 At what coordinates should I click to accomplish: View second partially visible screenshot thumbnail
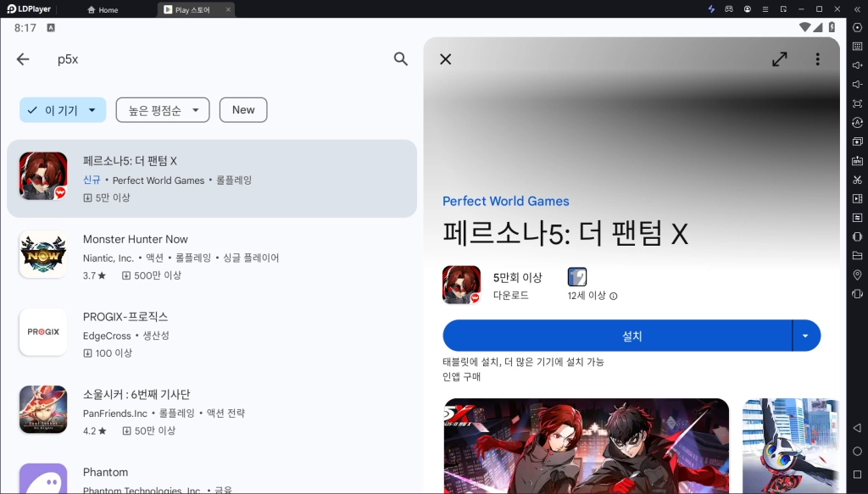point(791,446)
